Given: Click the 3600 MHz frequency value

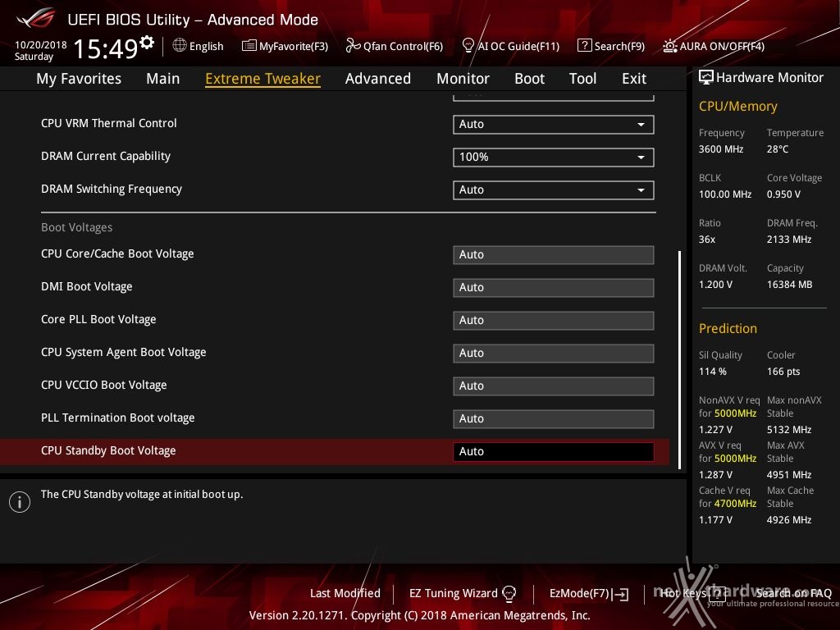Looking at the screenshot, I should click(x=720, y=149).
